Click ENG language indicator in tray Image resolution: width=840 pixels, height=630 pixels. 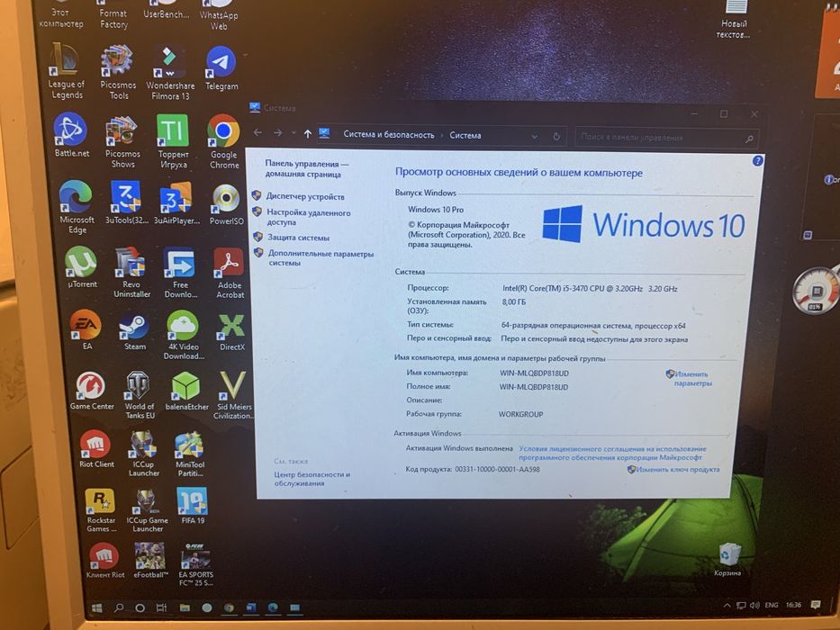[772, 605]
